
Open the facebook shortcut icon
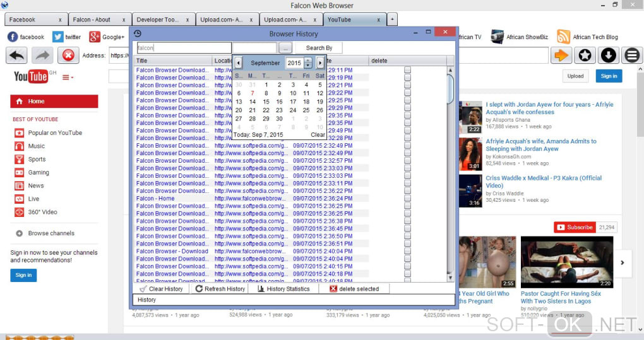[13, 37]
